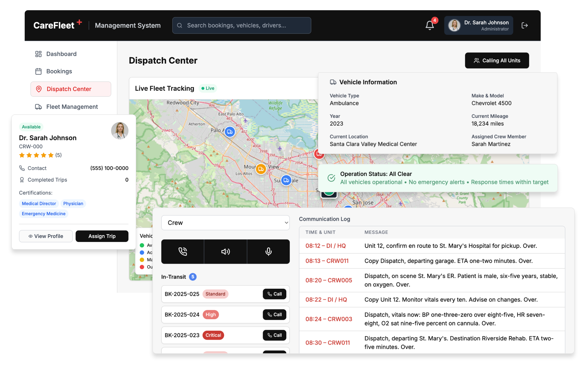
Task: Open the notifications bell icon
Action: [x=429, y=25]
